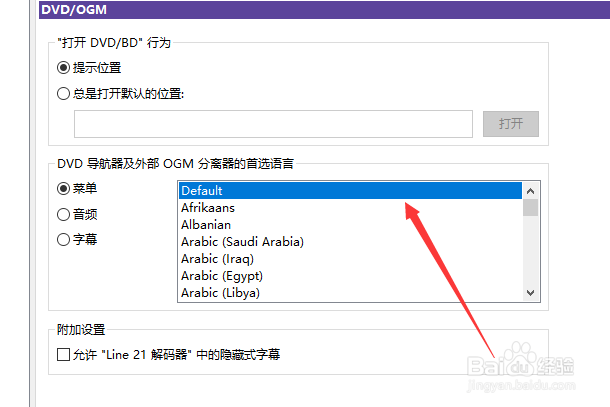This screenshot has width=610, height=407.
Task: Choose Afrikaans in the language list
Action: (x=350, y=208)
